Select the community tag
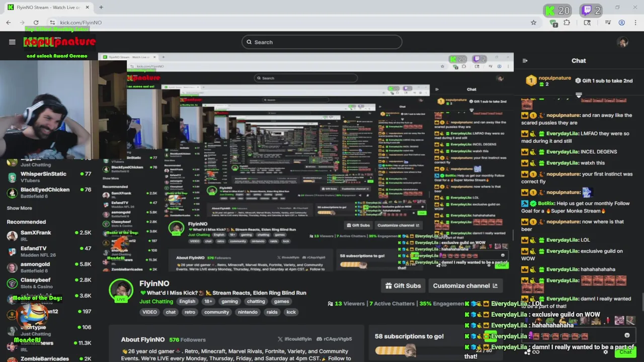The height and width of the screenshot is (362, 644). coord(216,312)
